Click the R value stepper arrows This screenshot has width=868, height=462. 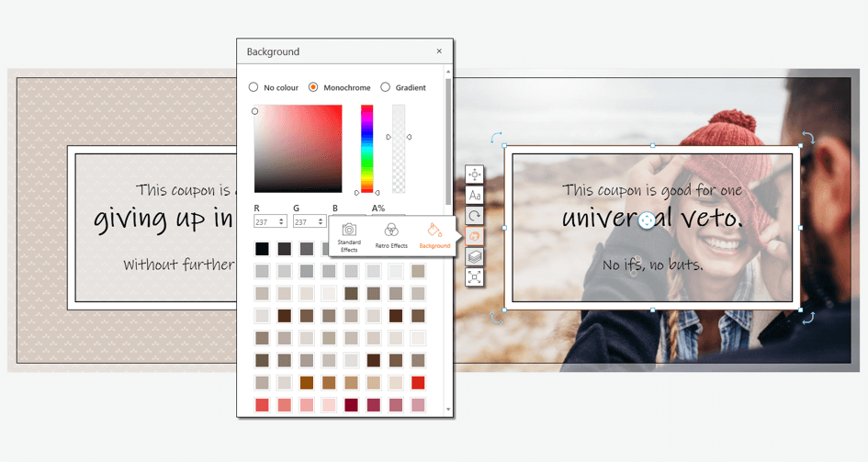(281, 221)
